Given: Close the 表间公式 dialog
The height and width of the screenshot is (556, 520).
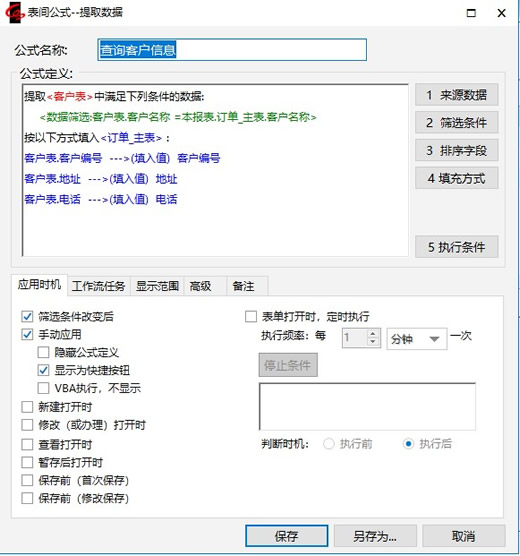Looking at the screenshot, I should point(501,13).
